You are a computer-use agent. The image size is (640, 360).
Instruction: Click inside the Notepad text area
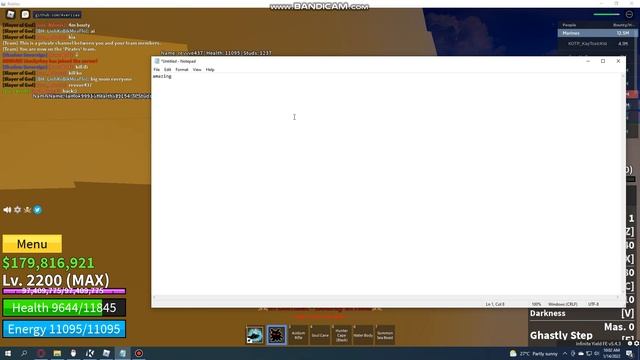pos(386,184)
